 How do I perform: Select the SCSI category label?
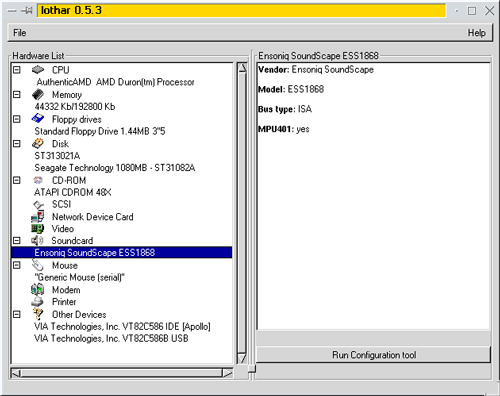coord(61,204)
